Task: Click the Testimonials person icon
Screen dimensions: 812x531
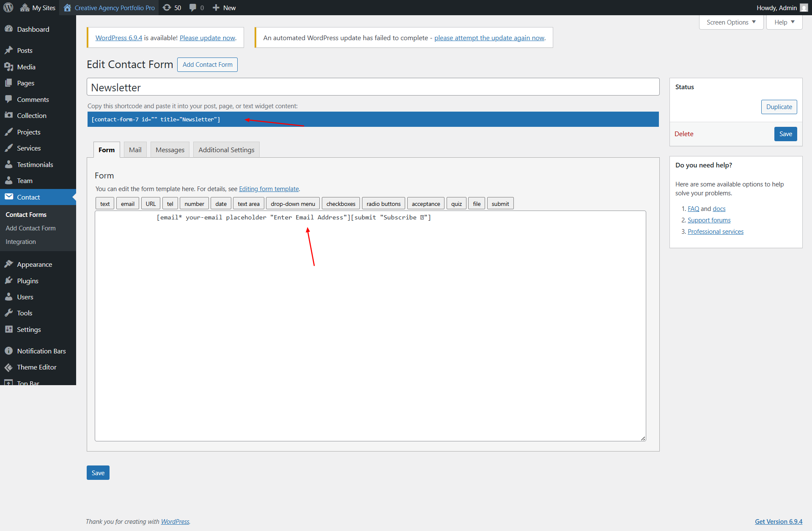Action: click(x=8, y=164)
